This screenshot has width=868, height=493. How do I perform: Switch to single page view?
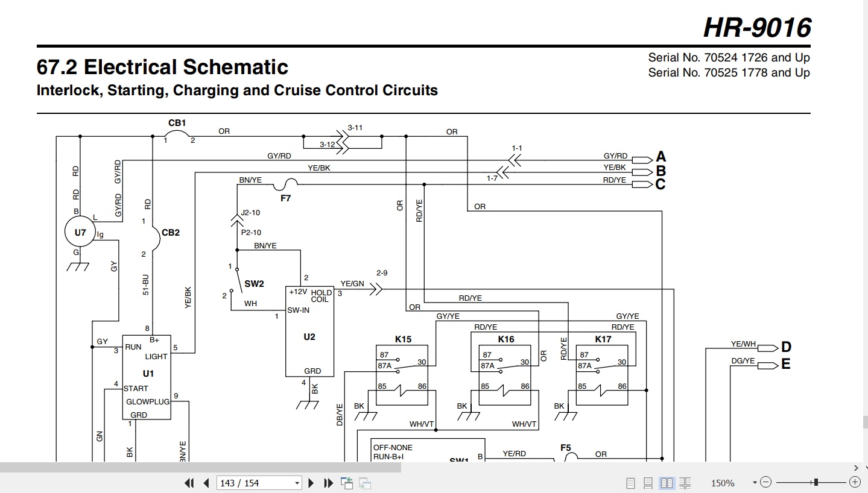(630, 483)
